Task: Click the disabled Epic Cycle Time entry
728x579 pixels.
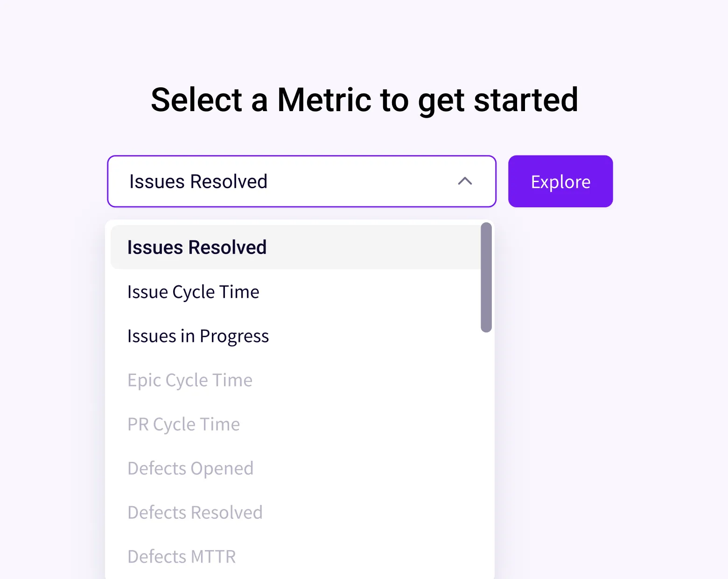Action: [x=190, y=380]
